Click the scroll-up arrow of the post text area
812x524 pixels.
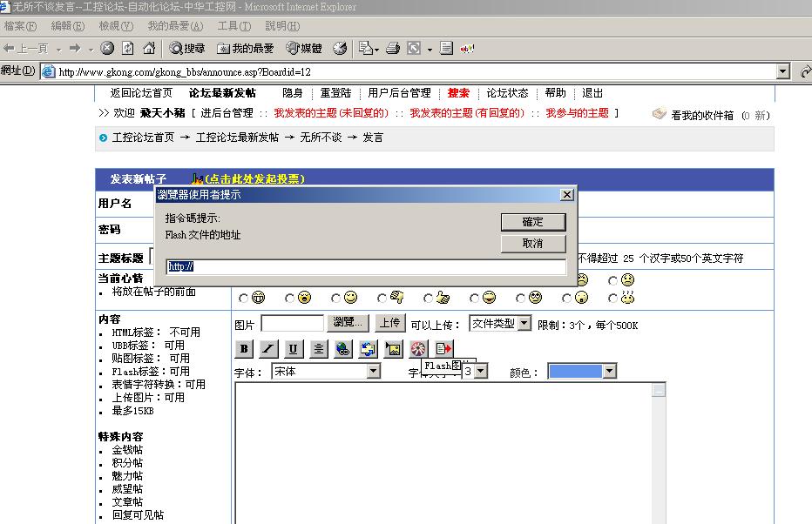pyautogui.click(x=659, y=390)
